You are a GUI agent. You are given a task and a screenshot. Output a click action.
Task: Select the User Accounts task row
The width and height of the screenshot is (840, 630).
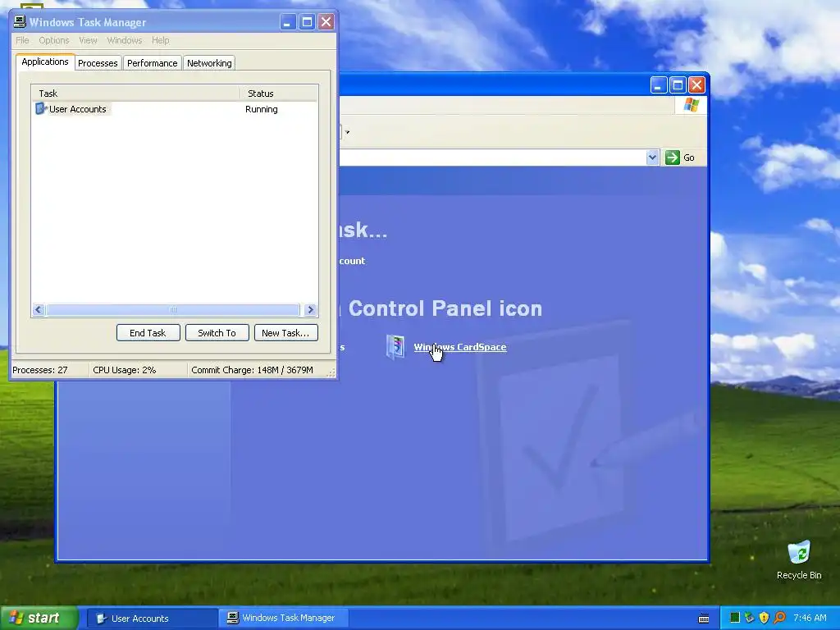click(x=174, y=109)
